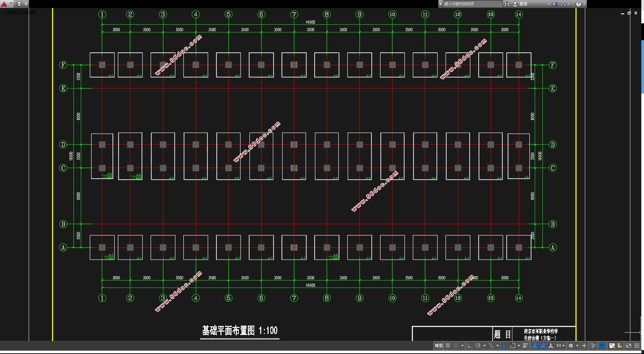Screen dimensions: 644x354
Task: Open snap settings dropdown arrow
Action: pyautogui.click(x=463, y=346)
